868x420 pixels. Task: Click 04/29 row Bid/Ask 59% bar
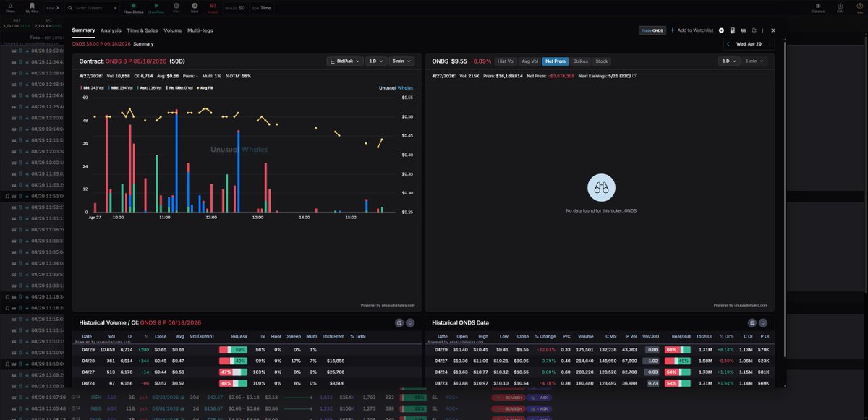234,350
